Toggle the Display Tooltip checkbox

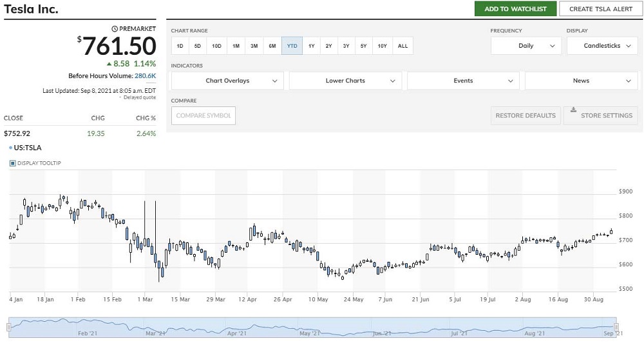(x=12, y=163)
